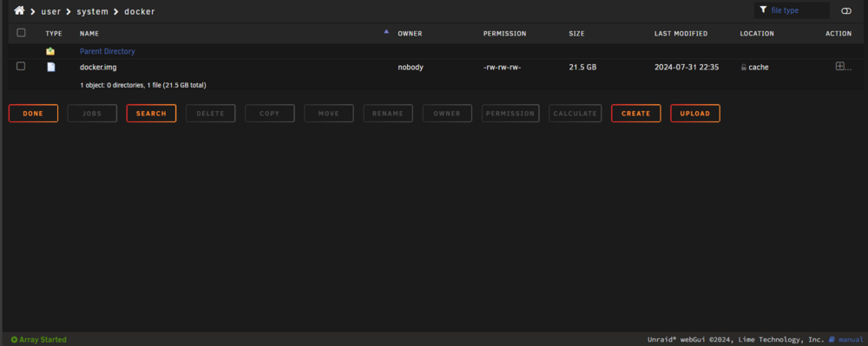This screenshot has width=868, height=346.
Task: Click the Array Started status text
Action: click(43, 339)
